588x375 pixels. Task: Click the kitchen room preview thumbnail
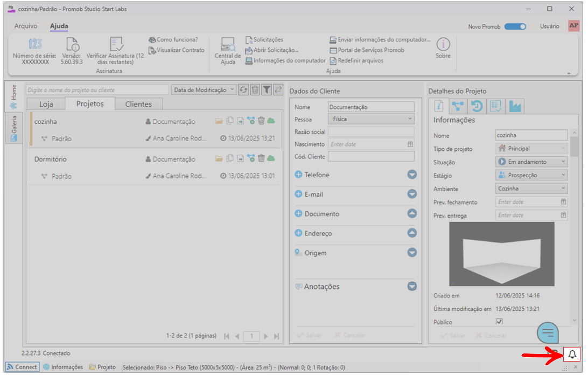click(501, 254)
